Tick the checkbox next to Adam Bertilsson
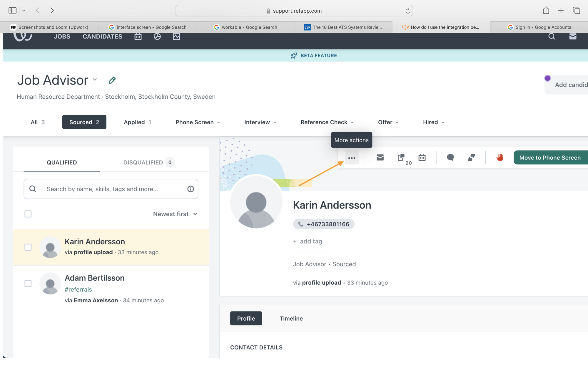The image size is (588, 368). point(28,284)
